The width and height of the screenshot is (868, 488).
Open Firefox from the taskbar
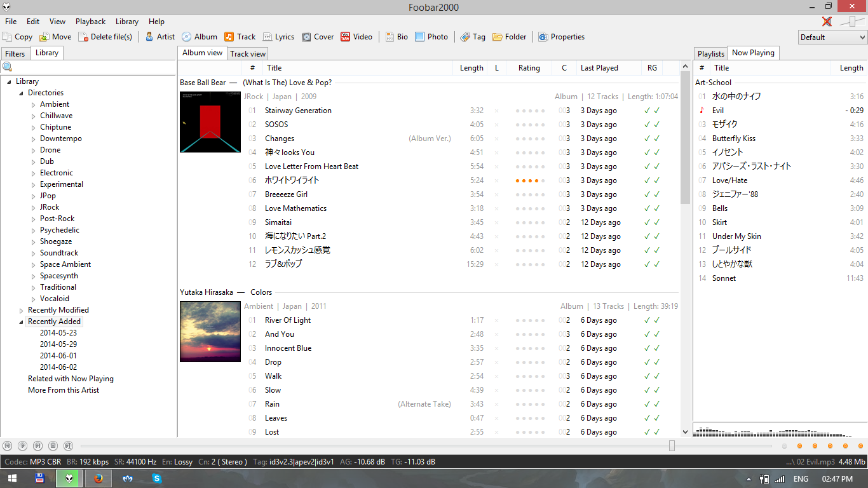[98, 478]
